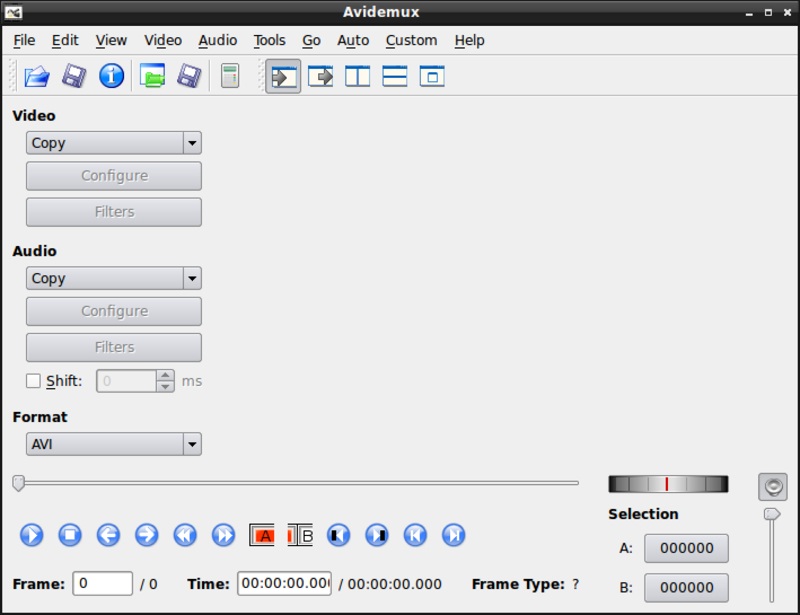Choose top-bottom preview icon
Image resolution: width=800 pixels, height=615 pixels.
pyautogui.click(x=395, y=77)
